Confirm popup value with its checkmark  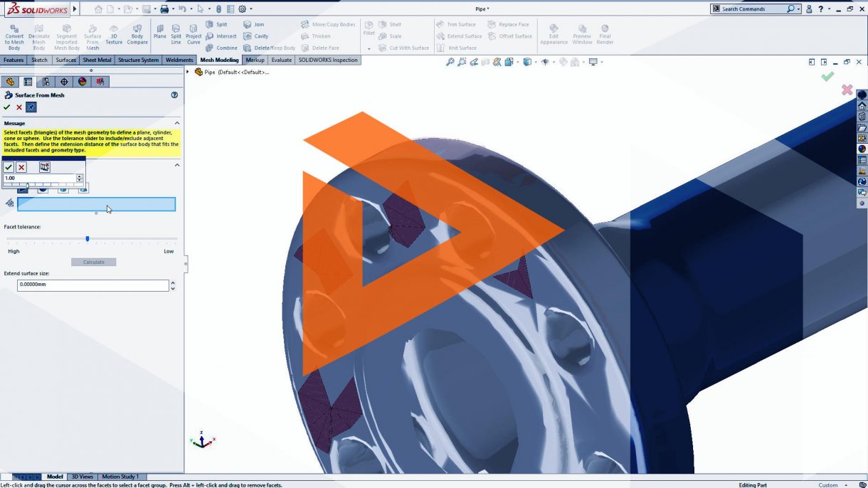pos(9,167)
